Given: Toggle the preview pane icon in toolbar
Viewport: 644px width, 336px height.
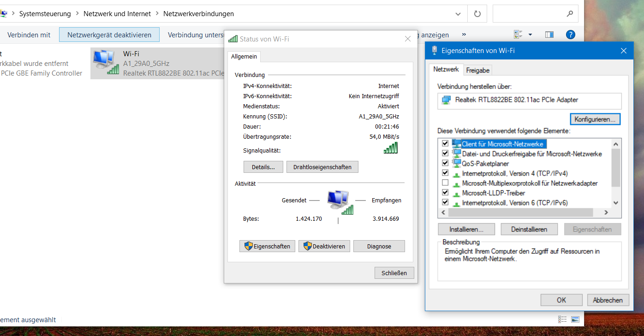Looking at the screenshot, I should (x=549, y=35).
